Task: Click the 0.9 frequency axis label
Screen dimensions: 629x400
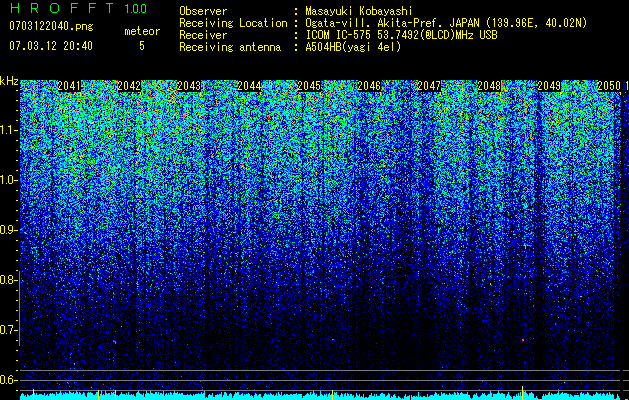Action: pos(8,230)
